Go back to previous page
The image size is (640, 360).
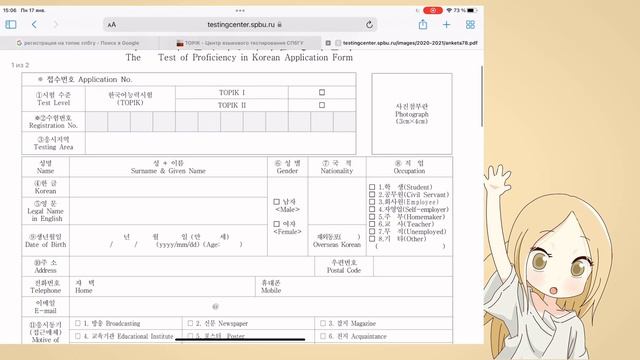pyautogui.click(x=34, y=24)
